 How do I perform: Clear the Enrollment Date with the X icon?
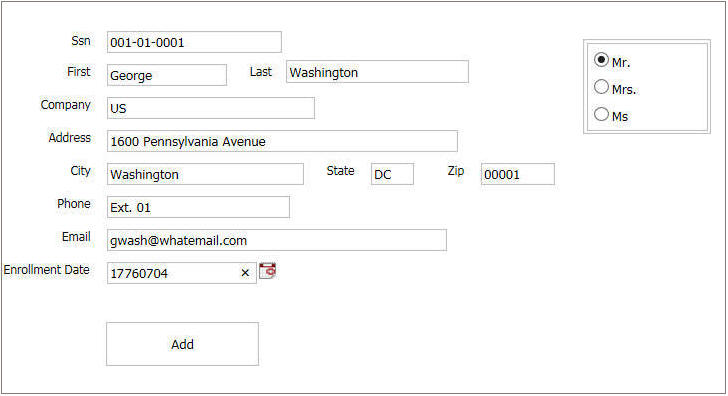click(245, 273)
